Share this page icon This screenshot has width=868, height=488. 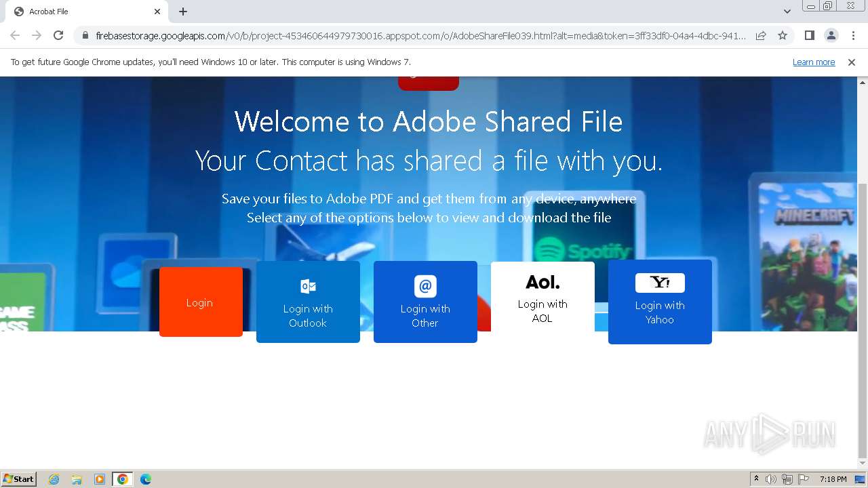(x=761, y=35)
